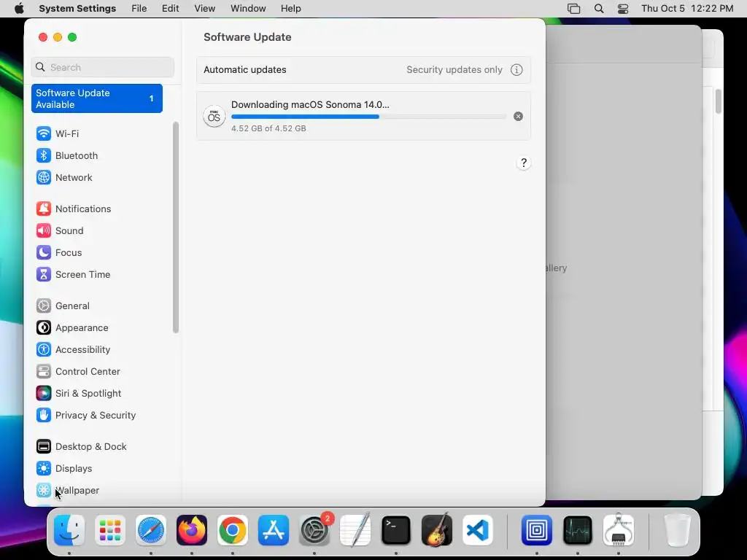The height and width of the screenshot is (560, 747).
Task: Show Automatic updates info details
Action: [516, 70]
